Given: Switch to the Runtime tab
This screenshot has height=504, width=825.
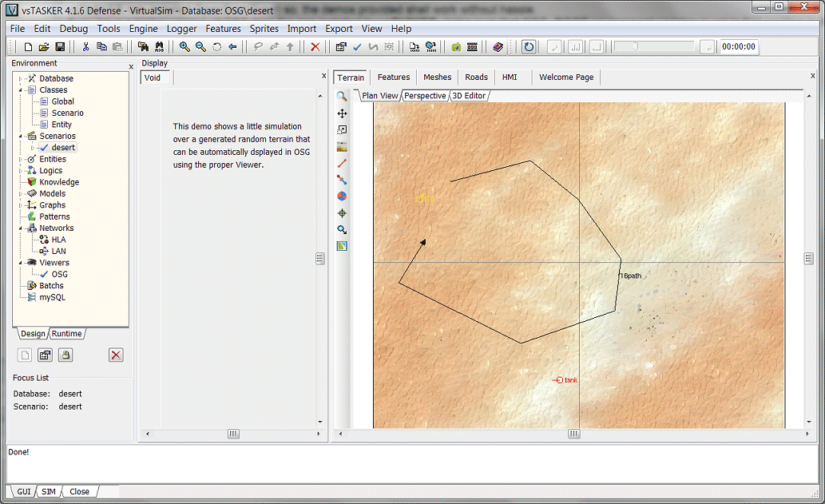Looking at the screenshot, I should 67,334.
